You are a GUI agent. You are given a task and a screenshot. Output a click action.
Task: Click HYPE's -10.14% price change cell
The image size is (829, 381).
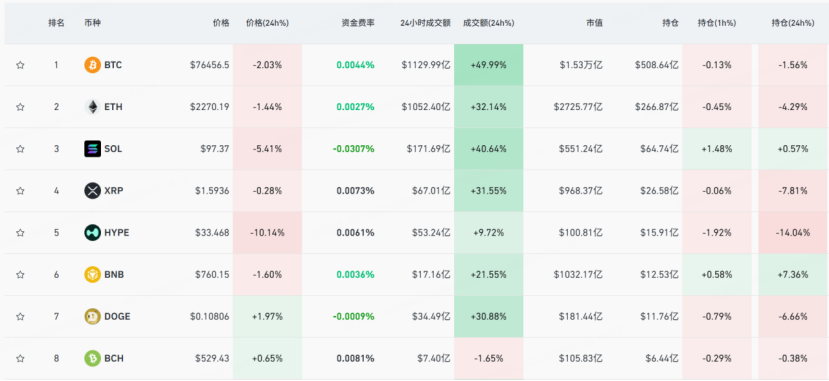coord(267,233)
